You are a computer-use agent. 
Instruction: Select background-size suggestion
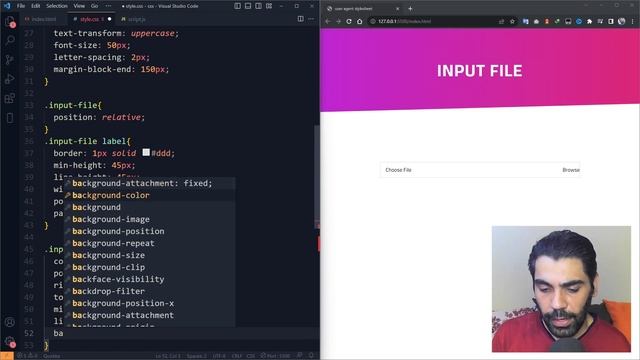click(149, 255)
